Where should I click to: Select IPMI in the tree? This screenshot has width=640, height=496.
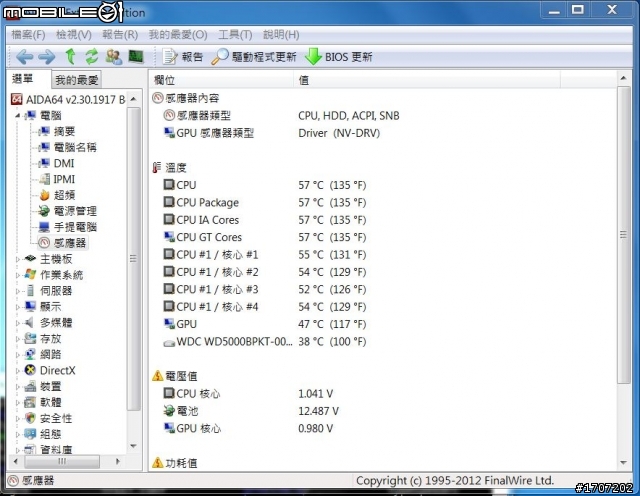coord(64,179)
